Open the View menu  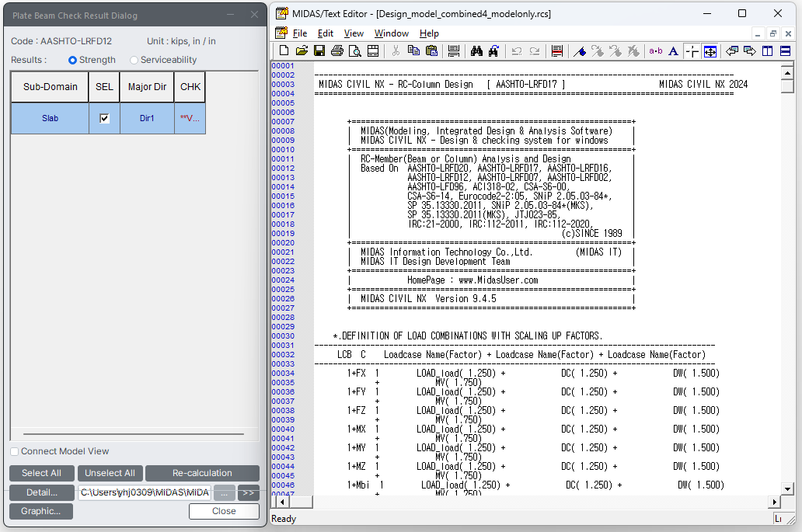(x=354, y=33)
